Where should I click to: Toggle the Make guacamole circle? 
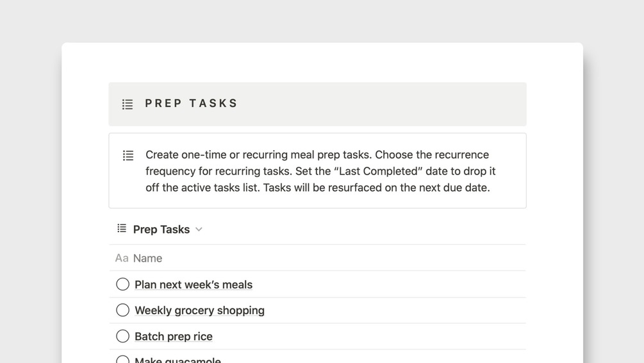122,359
